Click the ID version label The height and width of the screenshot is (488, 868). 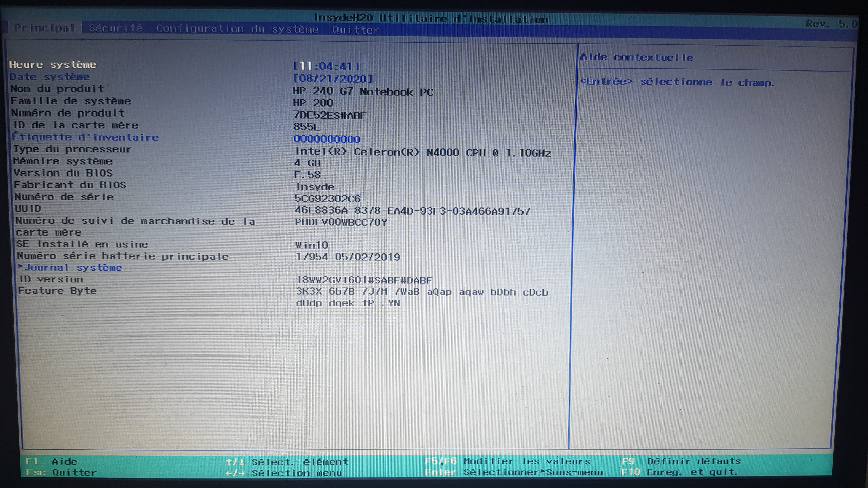click(51, 279)
